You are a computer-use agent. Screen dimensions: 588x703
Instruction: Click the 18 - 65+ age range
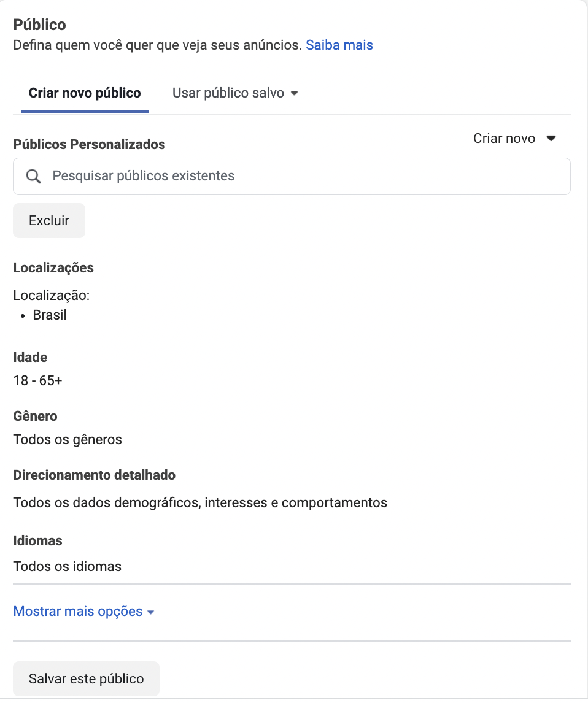point(37,381)
